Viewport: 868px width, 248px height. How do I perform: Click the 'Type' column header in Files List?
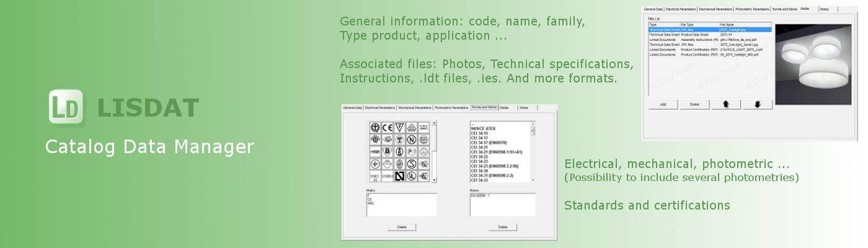click(x=664, y=25)
